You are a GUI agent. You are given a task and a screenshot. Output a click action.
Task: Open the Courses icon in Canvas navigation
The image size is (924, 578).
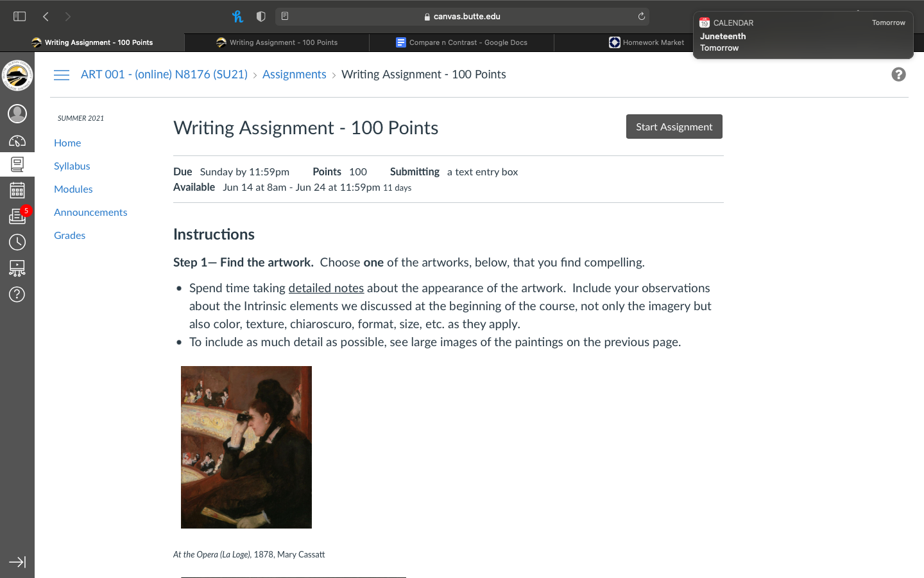click(x=17, y=164)
